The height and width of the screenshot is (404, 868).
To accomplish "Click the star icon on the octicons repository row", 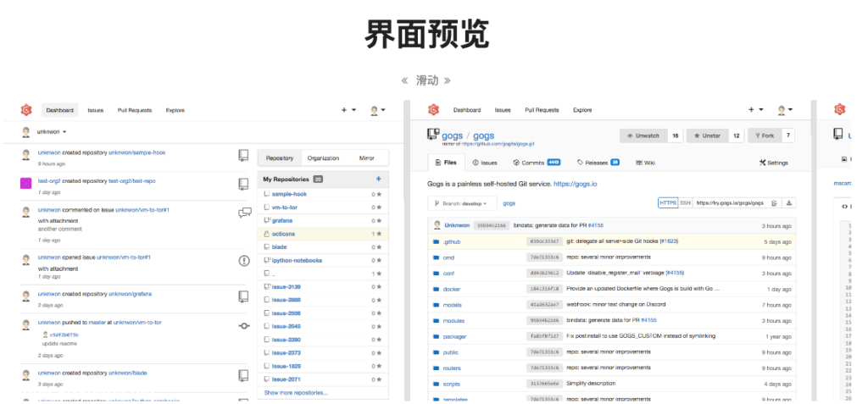I will [379, 234].
